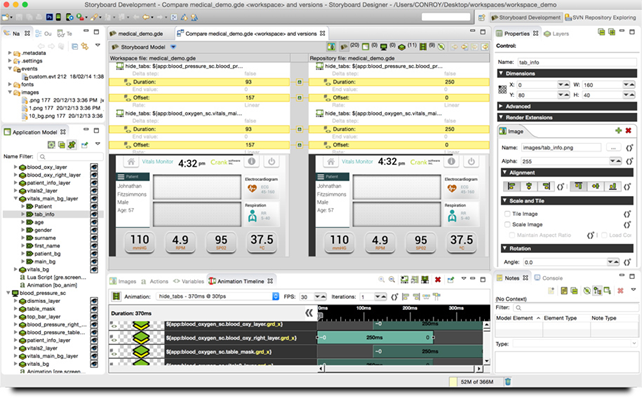The width and height of the screenshot is (642, 398).
Task: Click the film-strip animation filter icon in compare toolbar
Action: [x=423, y=47]
